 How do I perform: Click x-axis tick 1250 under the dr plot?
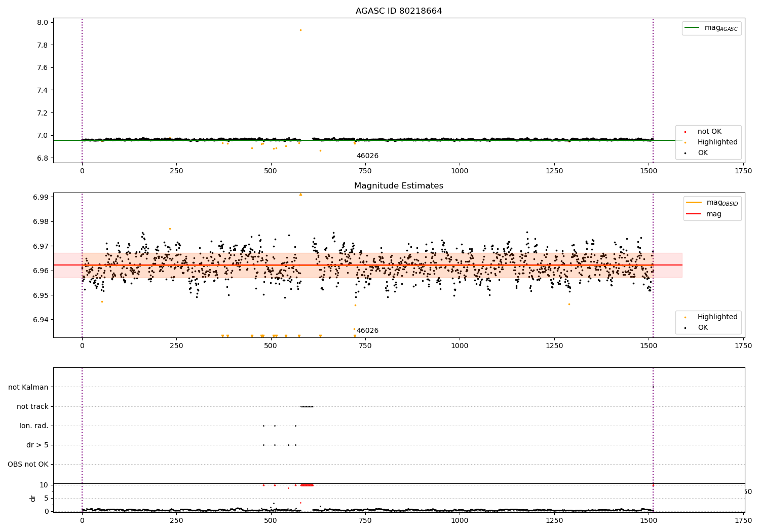point(554,520)
